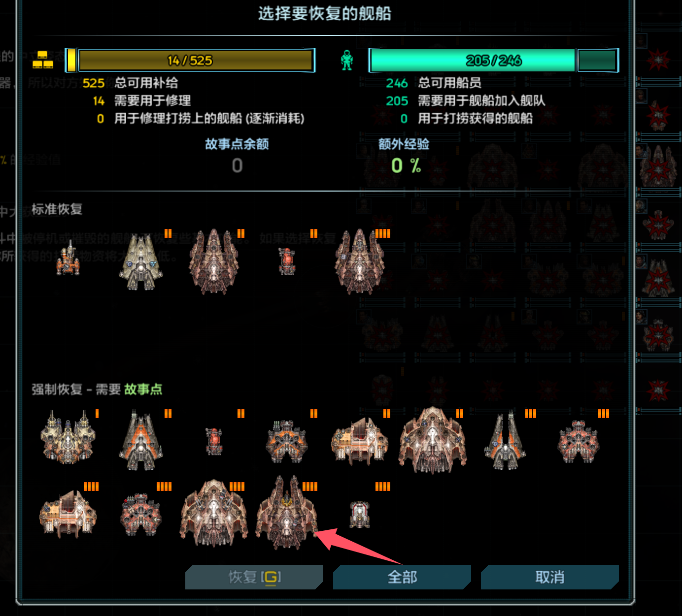Select the pale green ship in 标准恢复 row
682x616 pixels.
[x=141, y=262]
